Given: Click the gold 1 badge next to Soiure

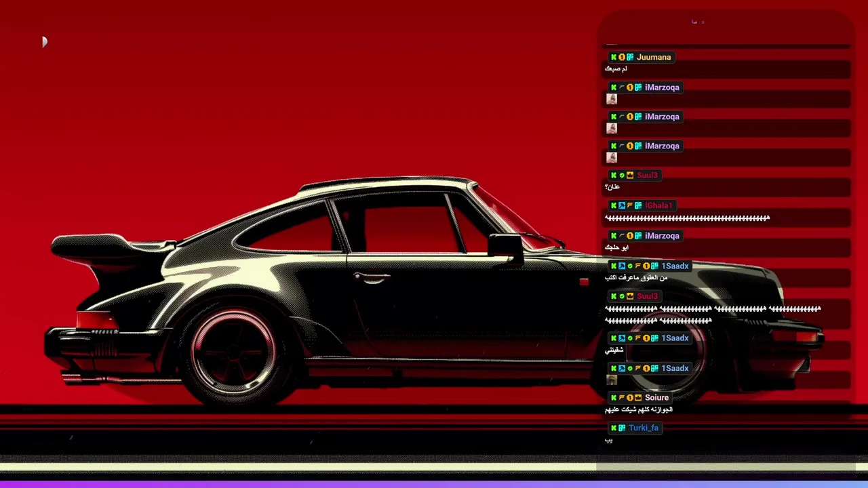Looking at the screenshot, I should pos(630,398).
